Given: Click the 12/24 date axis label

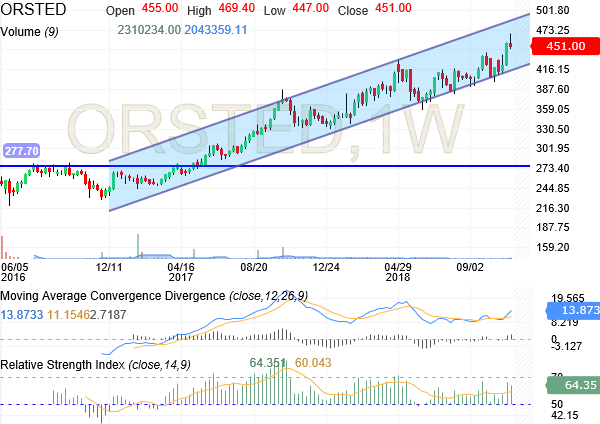Looking at the screenshot, I should (x=326, y=267).
